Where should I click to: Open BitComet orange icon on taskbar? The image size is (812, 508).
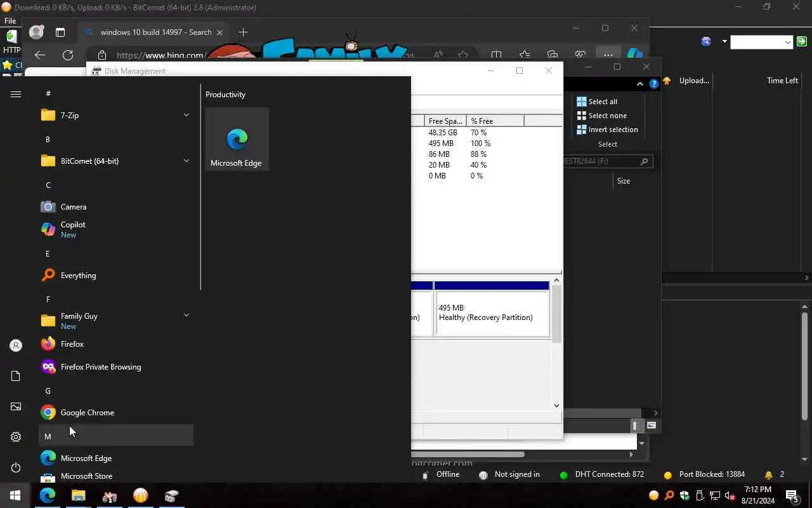140,495
